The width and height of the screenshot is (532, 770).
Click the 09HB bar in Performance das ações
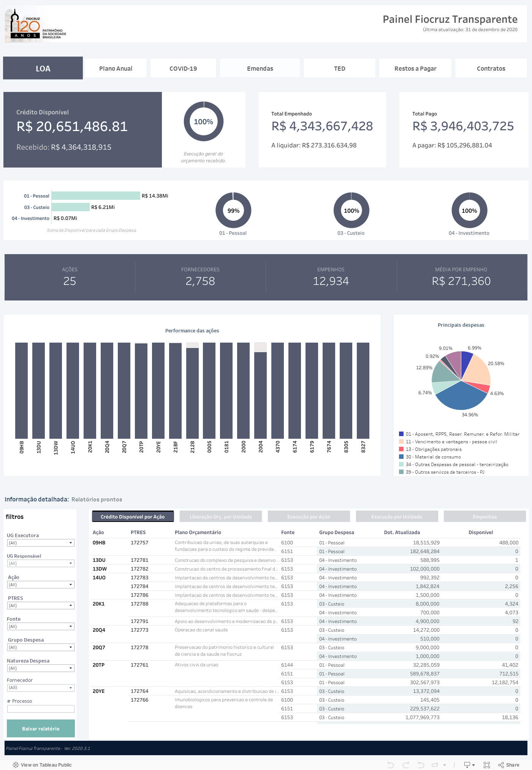coord(21,391)
